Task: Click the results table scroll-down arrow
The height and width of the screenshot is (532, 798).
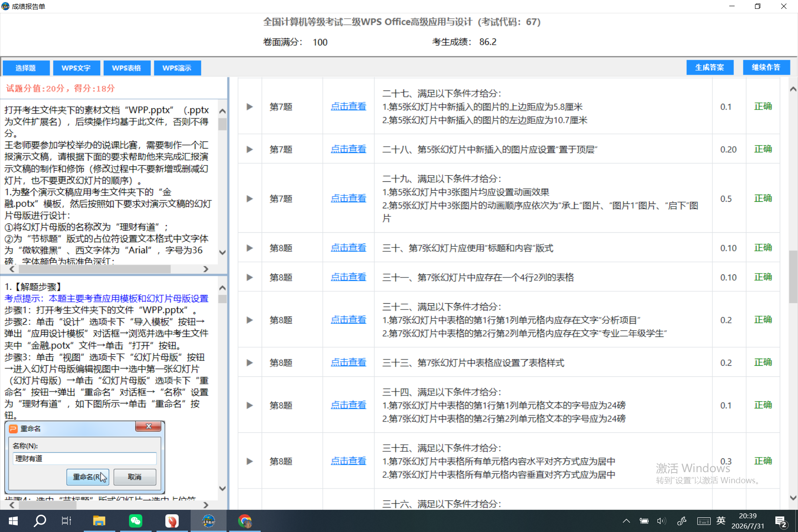Action: tap(793, 498)
